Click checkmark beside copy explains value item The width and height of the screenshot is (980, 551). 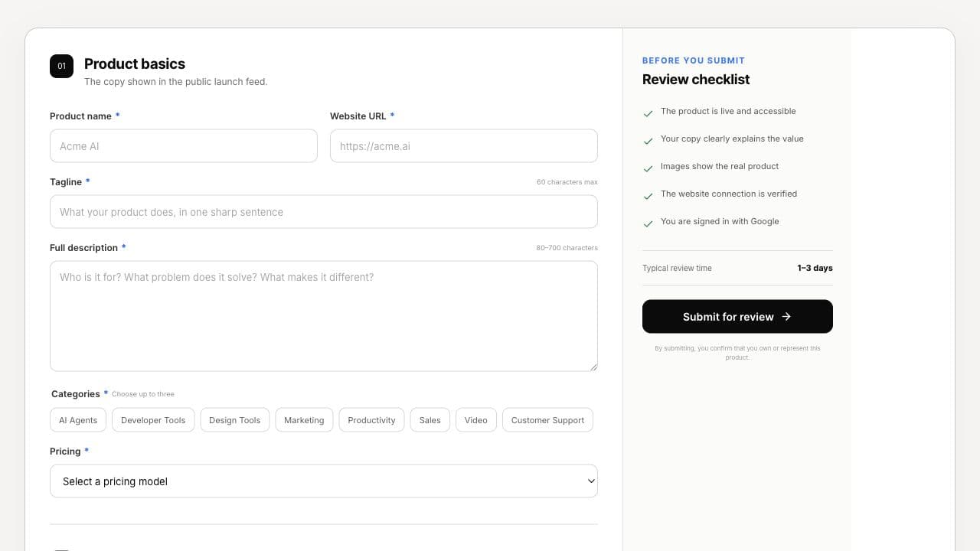648,141
